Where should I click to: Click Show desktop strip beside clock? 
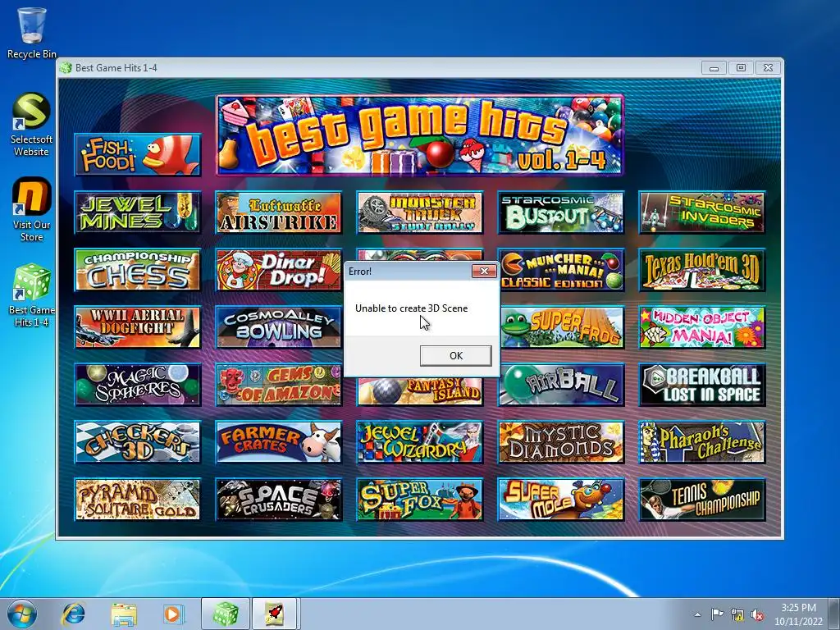(x=835, y=614)
